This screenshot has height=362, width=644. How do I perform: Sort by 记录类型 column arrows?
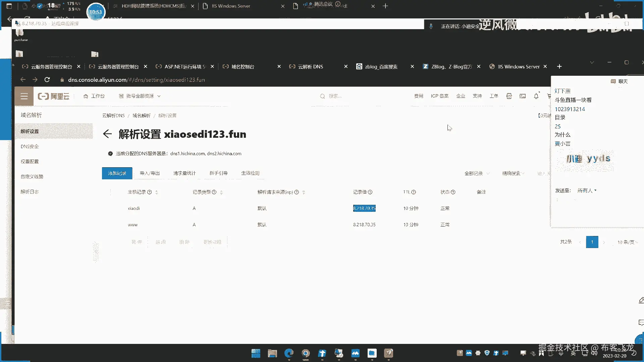(221, 192)
